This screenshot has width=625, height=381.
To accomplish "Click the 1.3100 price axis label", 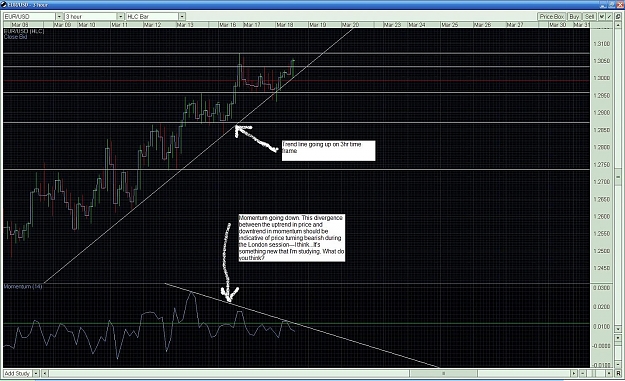I will click(x=601, y=43).
